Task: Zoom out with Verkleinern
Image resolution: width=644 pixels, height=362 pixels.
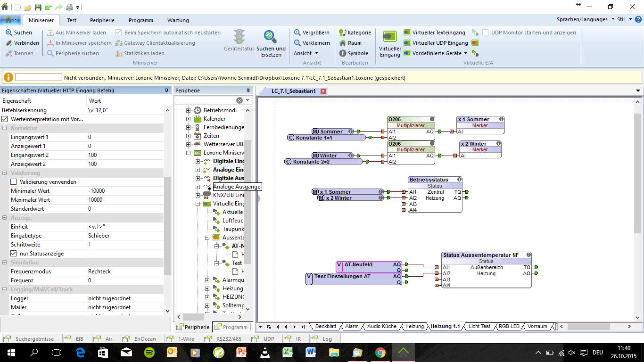Action: click(312, 43)
